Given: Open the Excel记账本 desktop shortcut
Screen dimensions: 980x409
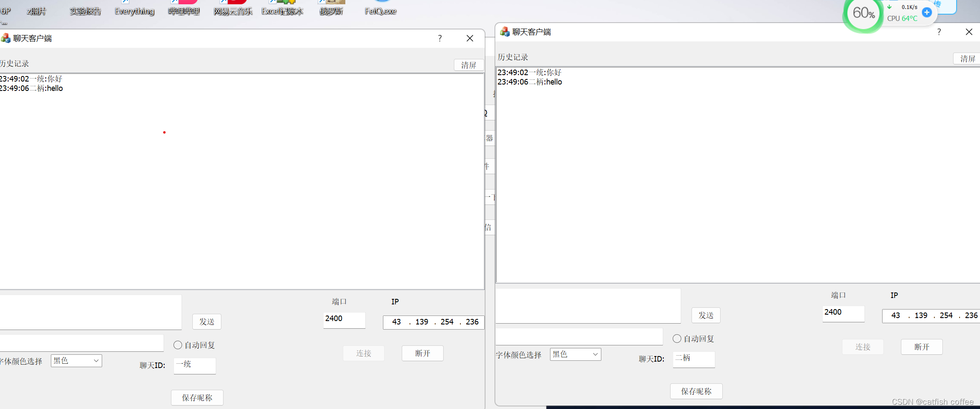Looking at the screenshot, I should coord(283,8).
